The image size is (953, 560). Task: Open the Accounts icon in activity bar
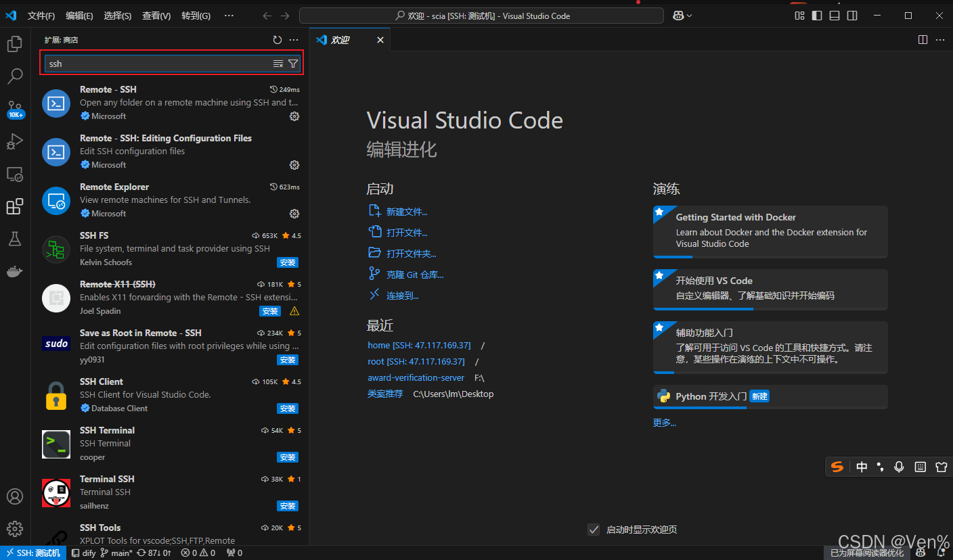click(15, 496)
